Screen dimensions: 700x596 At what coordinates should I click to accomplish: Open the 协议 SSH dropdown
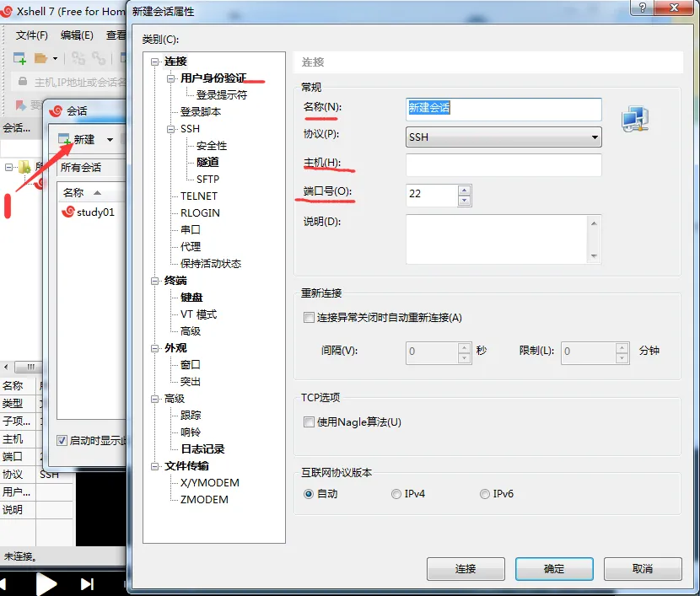(503, 137)
